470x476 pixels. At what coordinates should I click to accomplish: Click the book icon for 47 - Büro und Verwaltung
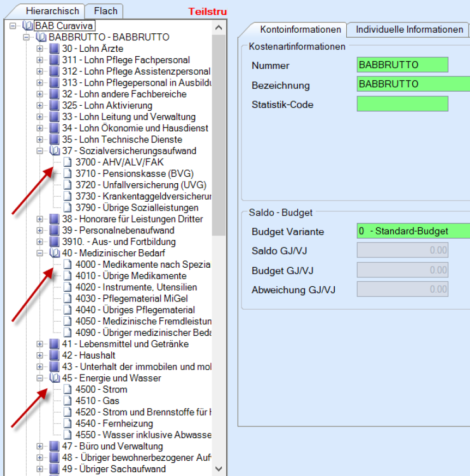click(x=55, y=446)
